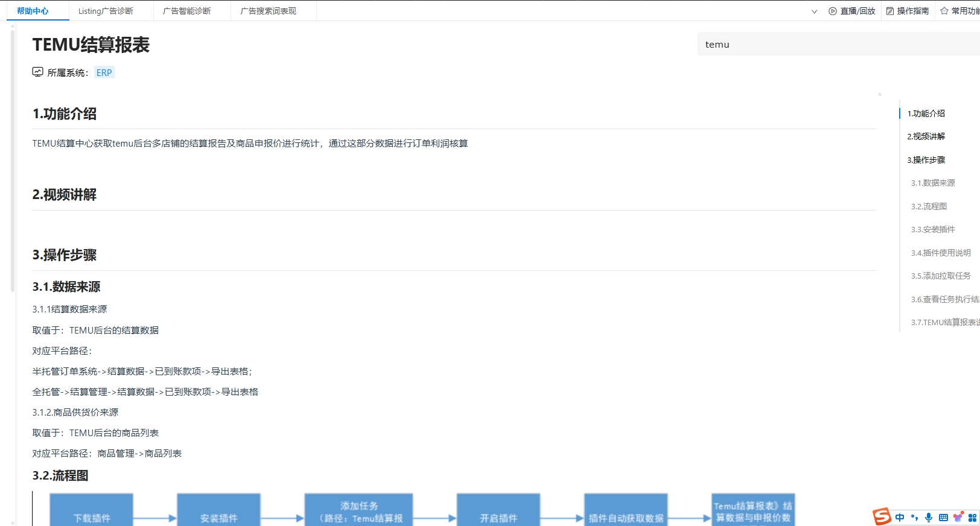Click the 2.视频讲解 section heading
Image resolution: width=980 pixels, height=526 pixels.
click(65, 195)
